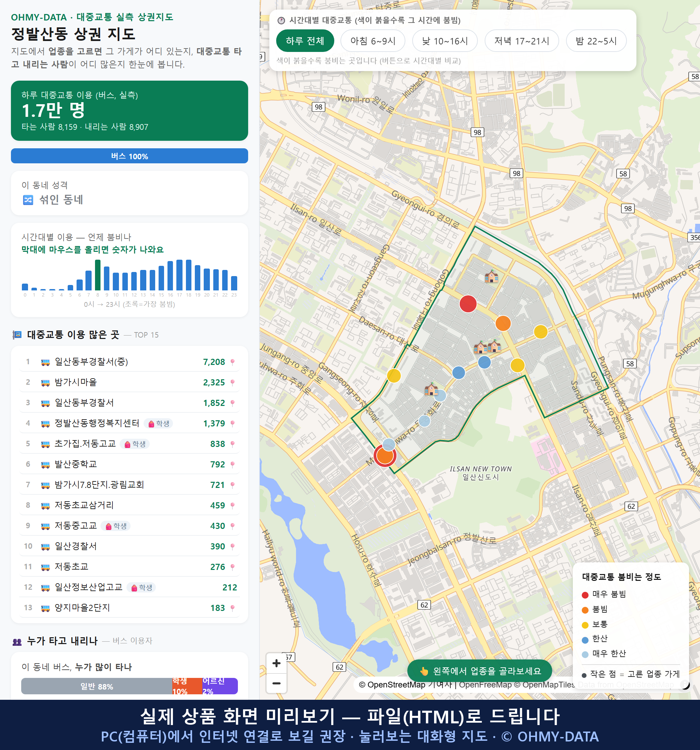
Task: Click the people icon next to 누가 타고 내리나
Action: [x=17, y=641]
